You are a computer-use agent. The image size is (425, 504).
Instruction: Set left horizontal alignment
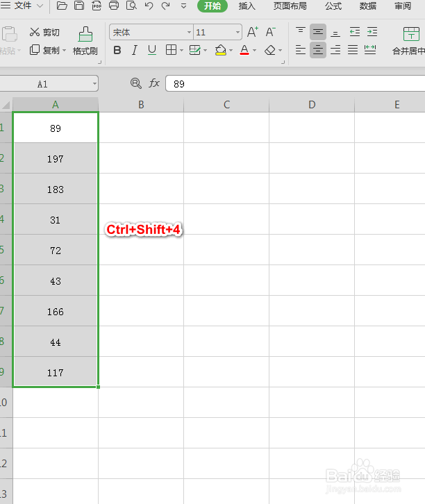(x=301, y=50)
